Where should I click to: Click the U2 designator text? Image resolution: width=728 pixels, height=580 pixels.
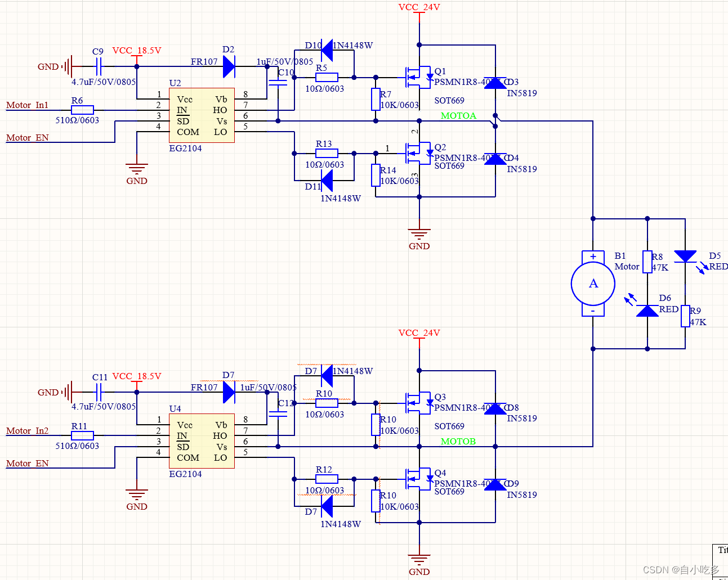tap(175, 83)
